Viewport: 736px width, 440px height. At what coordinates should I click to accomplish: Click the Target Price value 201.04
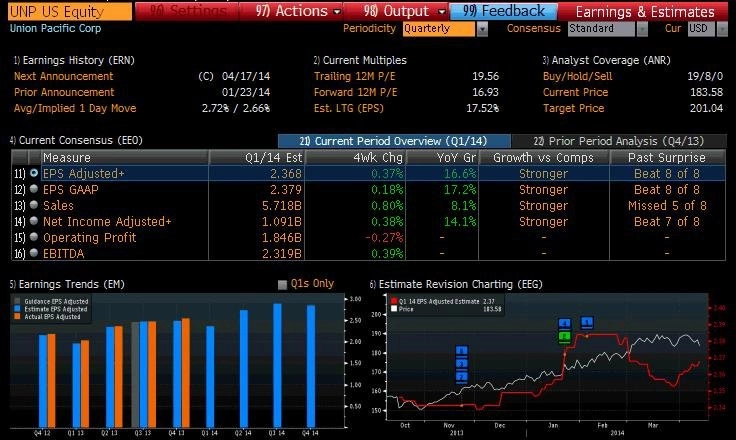[x=706, y=108]
